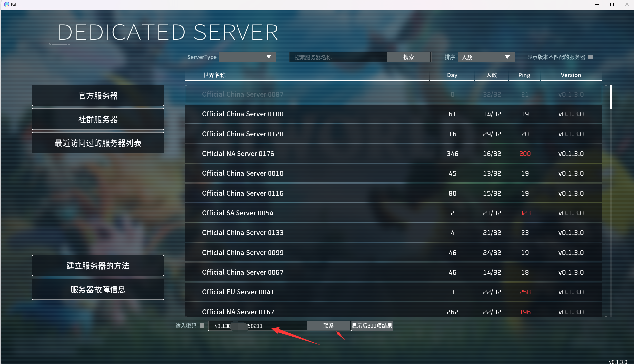Select Official NA Server 0176 entry
The image size is (634, 364).
(x=394, y=154)
